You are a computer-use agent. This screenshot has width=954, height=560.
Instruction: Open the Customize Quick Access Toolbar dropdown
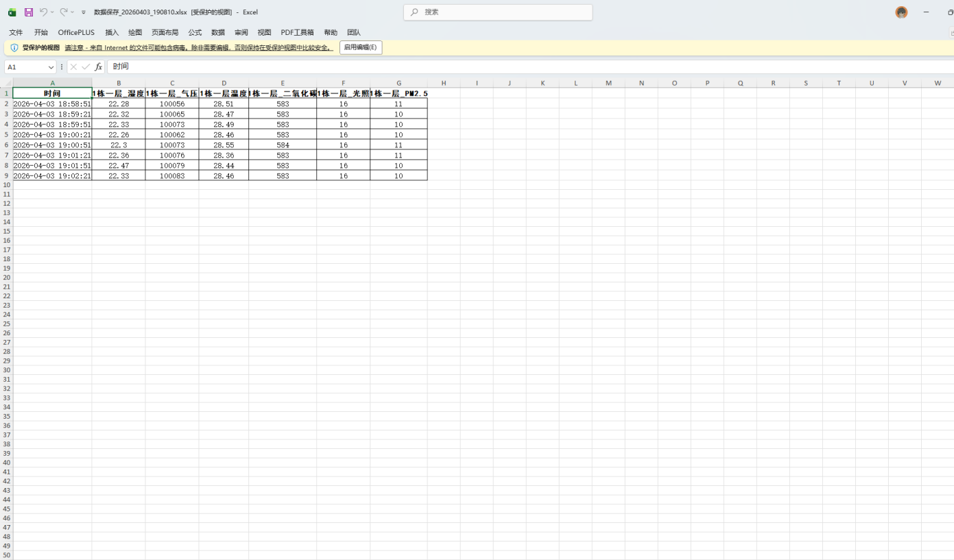pyautogui.click(x=84, y=12)
